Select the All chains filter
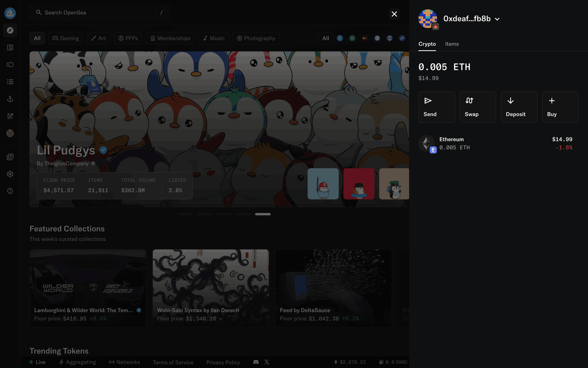This screenshot has width=588, height=368. pyautogui.click(x=326, y=38)
